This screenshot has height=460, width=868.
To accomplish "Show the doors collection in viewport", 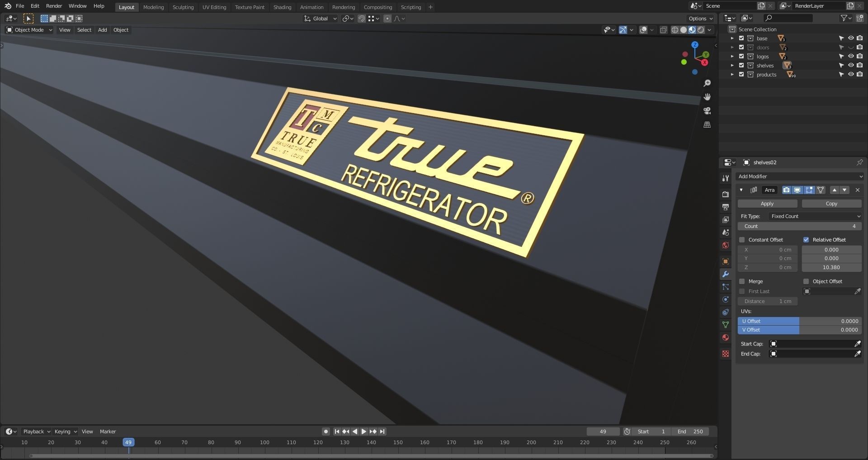I will (851, 47).
